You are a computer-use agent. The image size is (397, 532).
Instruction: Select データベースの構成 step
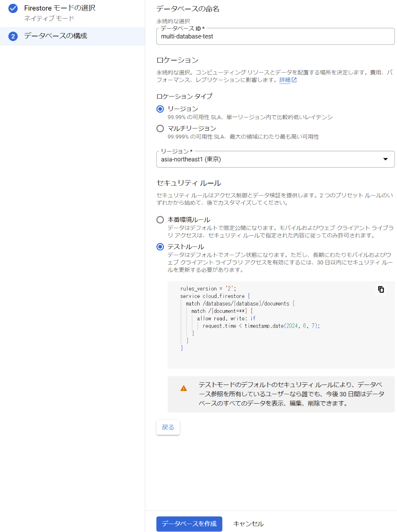[72, 36]
